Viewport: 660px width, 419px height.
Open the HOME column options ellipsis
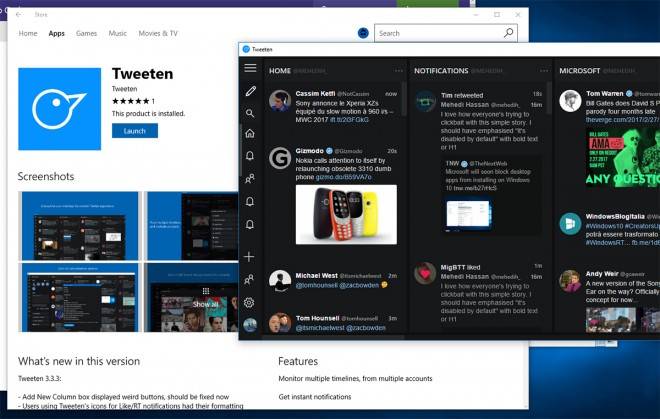pyautogui.click(x=399, y=71)
